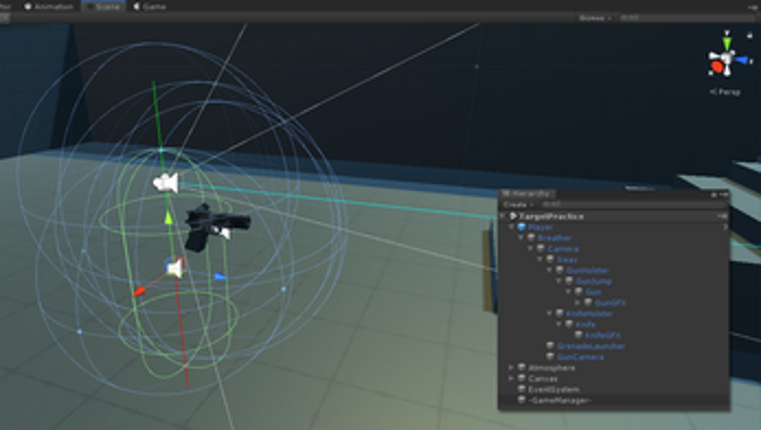This screenshot has height=430, width=761.
Task: Expand the GunGFX node arrow
Action: click(578, 302)
